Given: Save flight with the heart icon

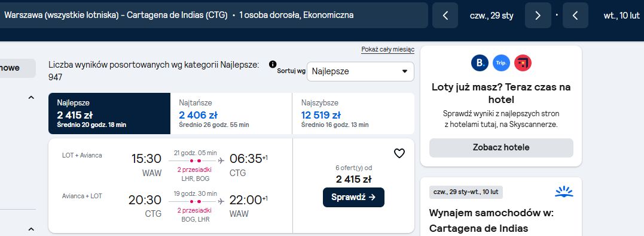Looking at the screenshot, I should pyautogui.click(x=399, y=153).
